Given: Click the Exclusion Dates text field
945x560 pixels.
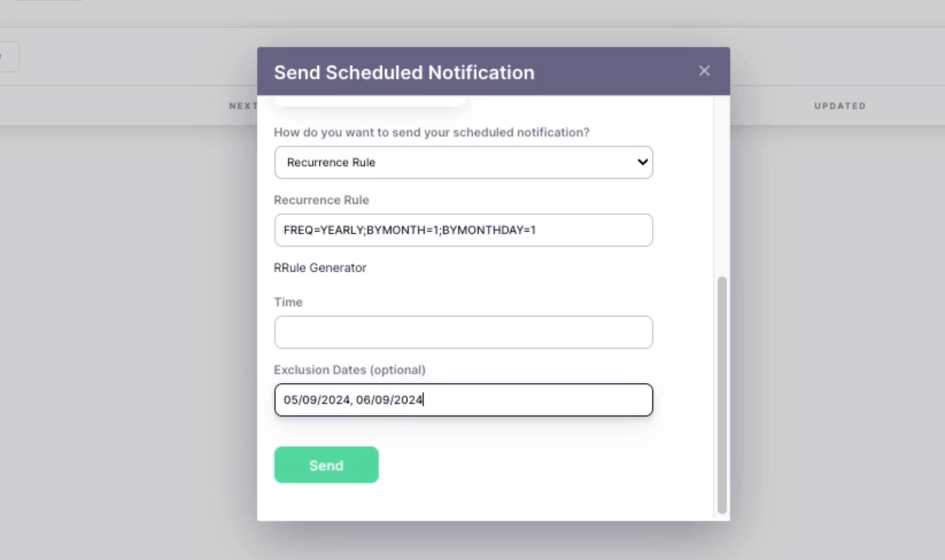Looking at the screenshot, I should tap(463, 400).
